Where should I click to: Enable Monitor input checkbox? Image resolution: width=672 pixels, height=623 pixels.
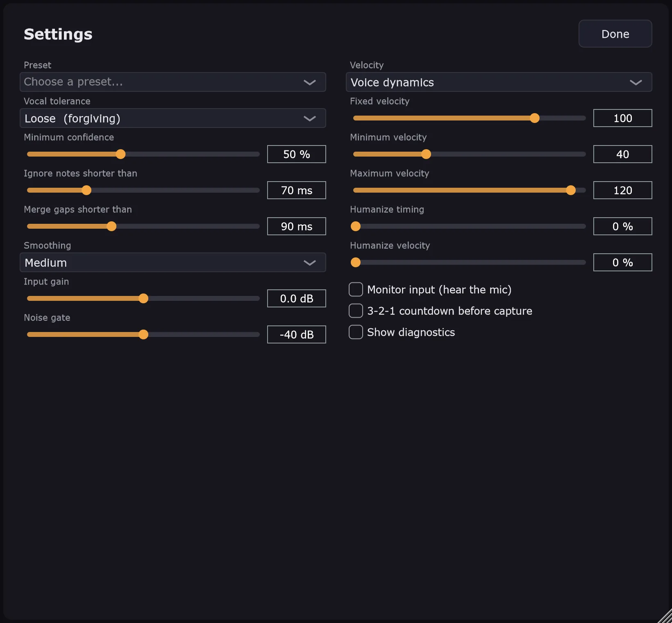(x=356, y=289)
